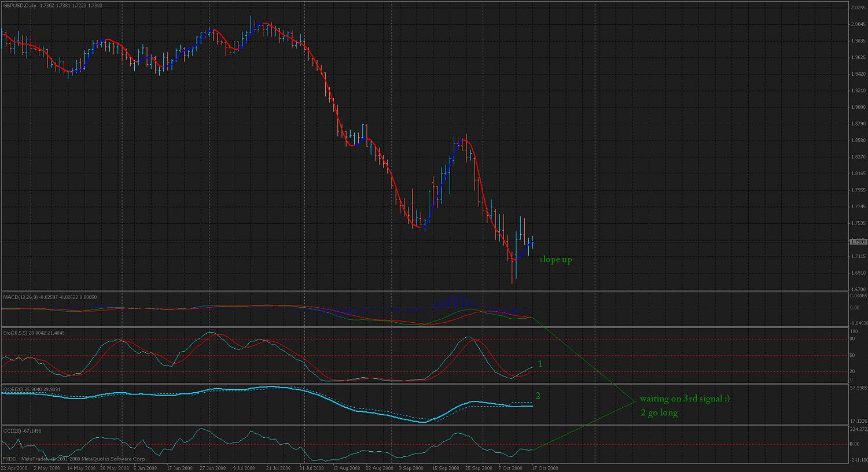Image resolution: width=868 pixels, height=472 pixels.
Task: Click the 12 Aug 2008 date label
Action: [347, 468]
